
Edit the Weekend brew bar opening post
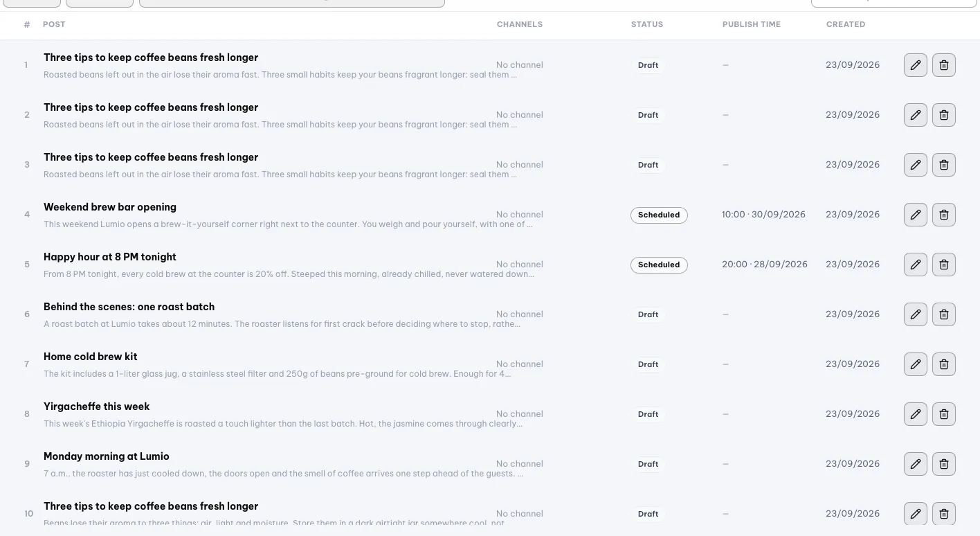(916, 215)
